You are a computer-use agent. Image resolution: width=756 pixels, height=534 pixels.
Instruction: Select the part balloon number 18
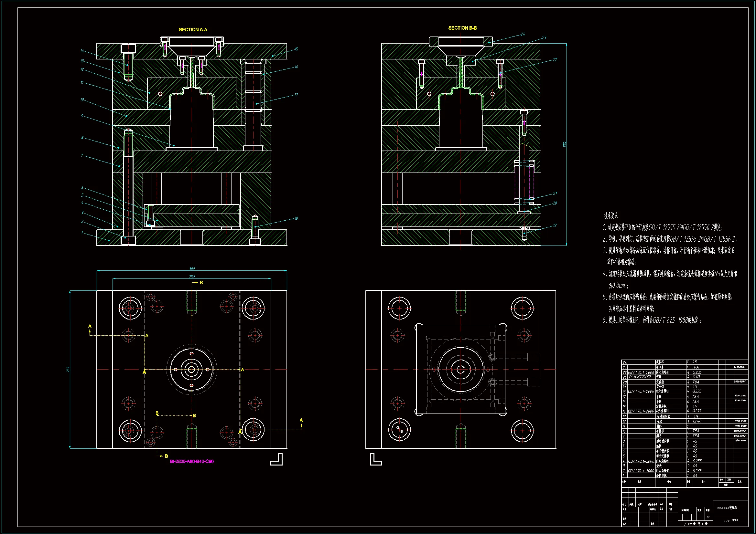296,218
